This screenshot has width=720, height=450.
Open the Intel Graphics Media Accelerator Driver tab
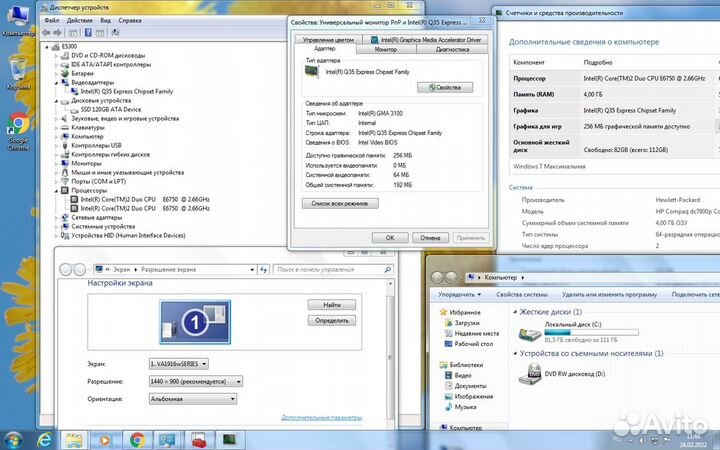point(426,40)
